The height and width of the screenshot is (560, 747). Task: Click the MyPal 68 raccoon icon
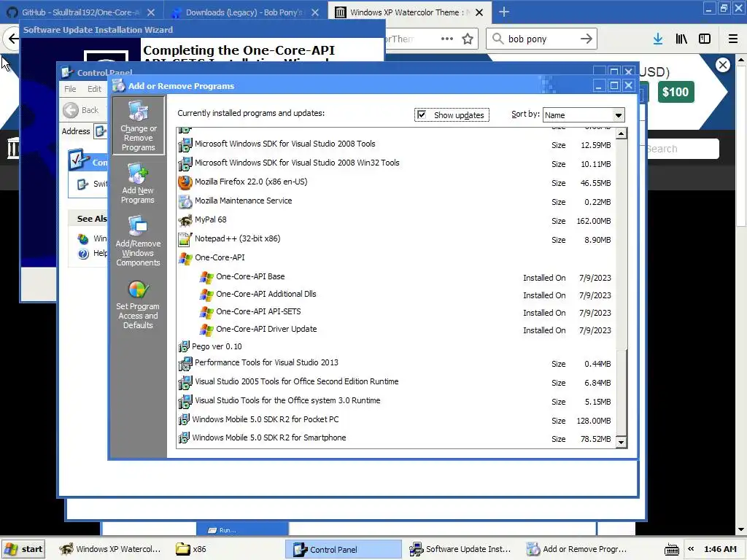(185, 220)
